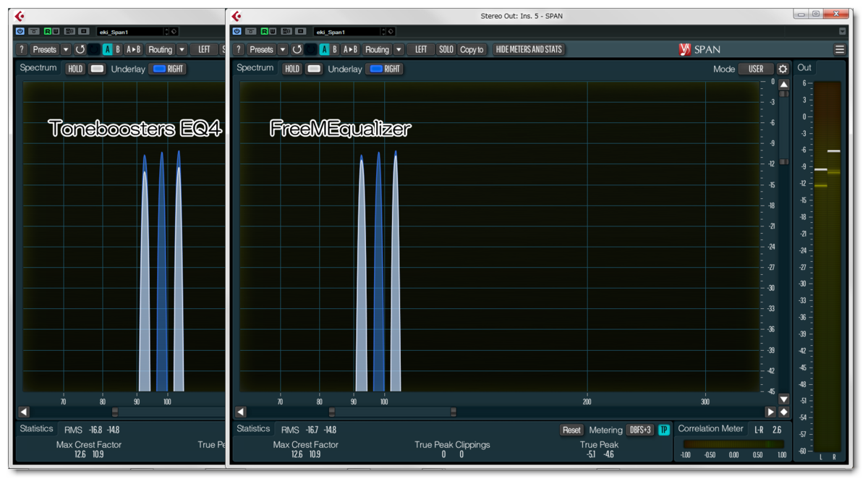Open DBFS+3 metering mode selector

pyautogui.click(x=640, y=430)
